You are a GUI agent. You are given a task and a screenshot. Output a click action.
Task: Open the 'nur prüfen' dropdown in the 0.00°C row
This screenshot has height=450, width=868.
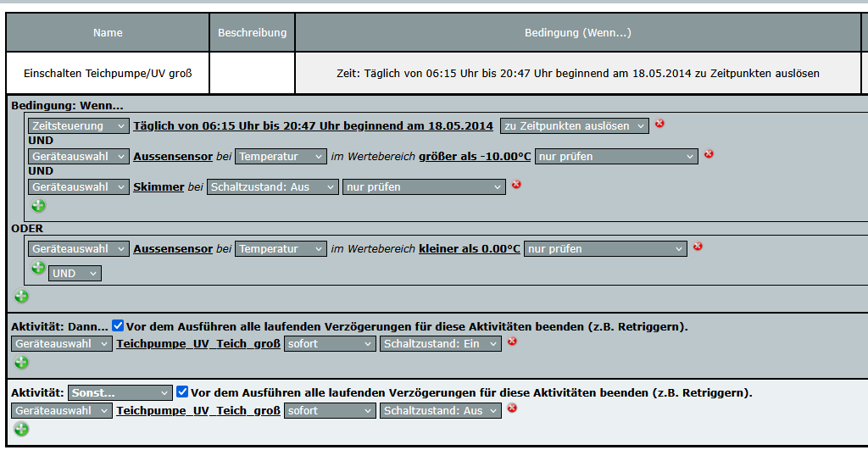(x=605, y=249)
